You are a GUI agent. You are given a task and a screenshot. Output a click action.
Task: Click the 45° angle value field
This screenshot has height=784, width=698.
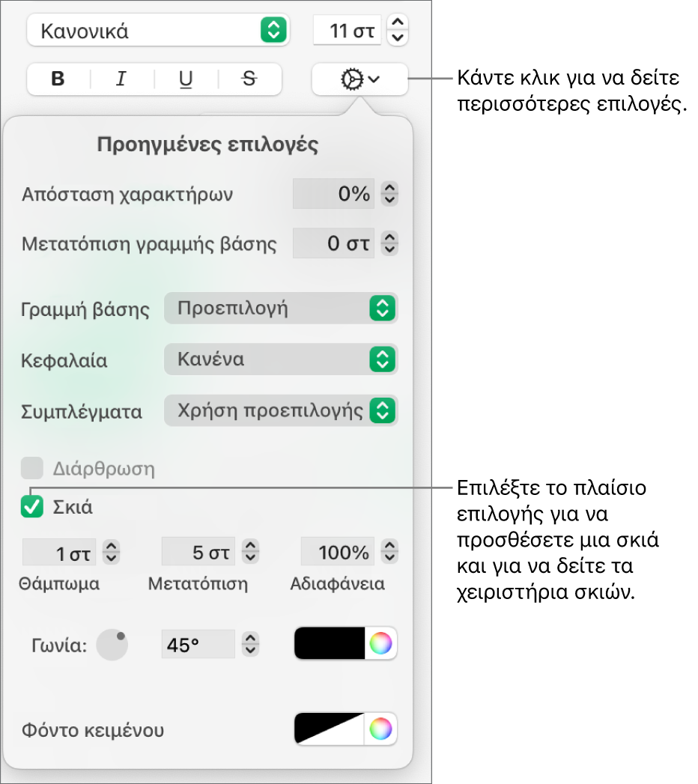198,644
